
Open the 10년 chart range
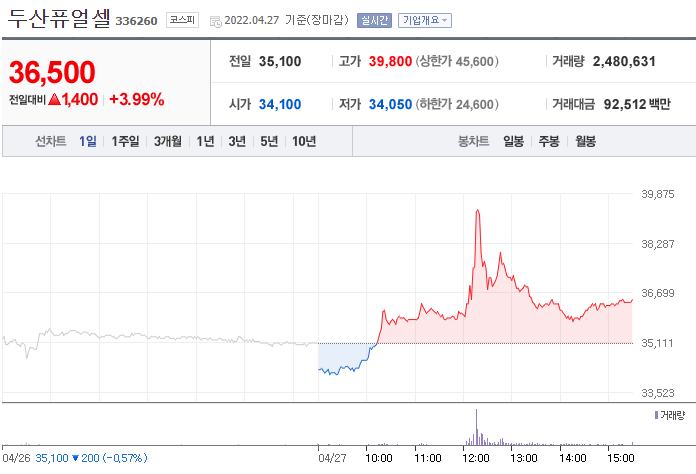(x=304, y=141)
